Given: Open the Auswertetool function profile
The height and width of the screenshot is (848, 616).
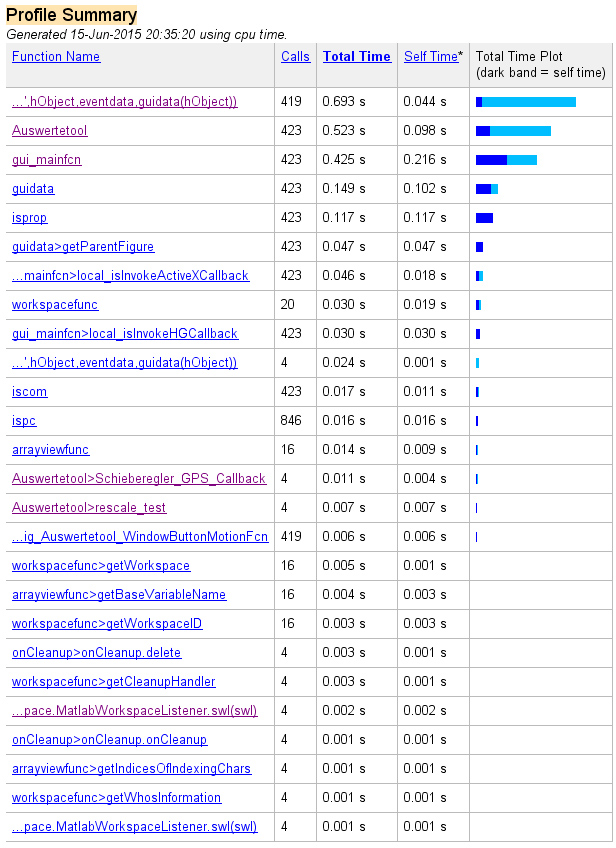Looking at the screenshot, I should [50, 131].
